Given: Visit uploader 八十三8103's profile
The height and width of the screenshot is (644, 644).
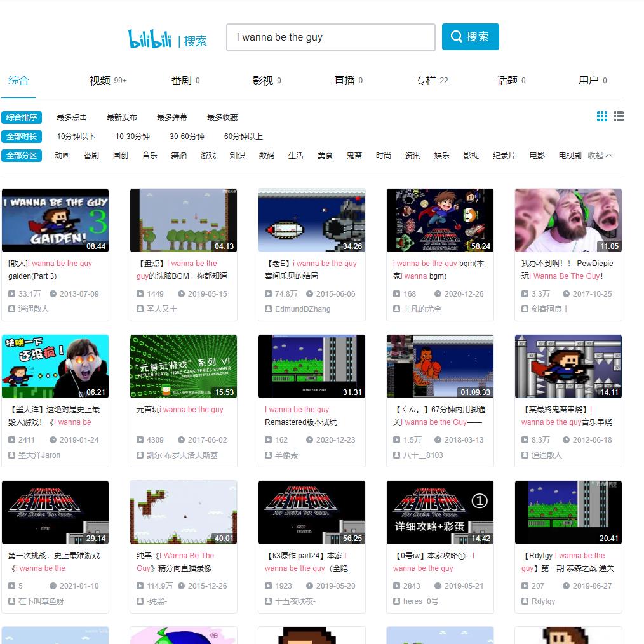Looking at the screenshot, I should tap(423, 455).
